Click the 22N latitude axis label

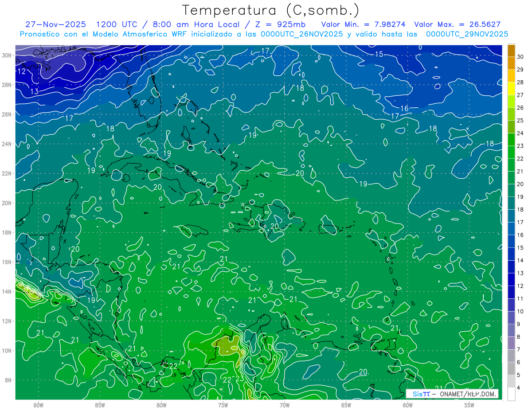[x=7, y=173]
